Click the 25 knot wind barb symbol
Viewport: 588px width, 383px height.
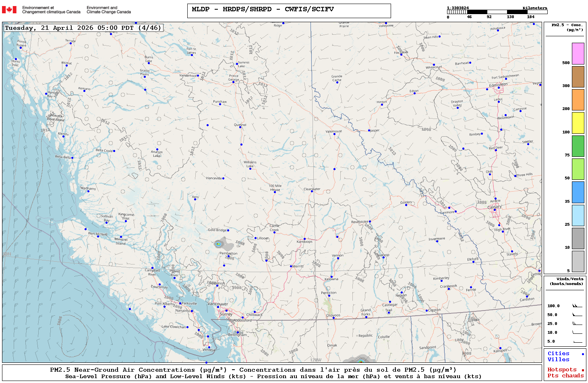577,324
